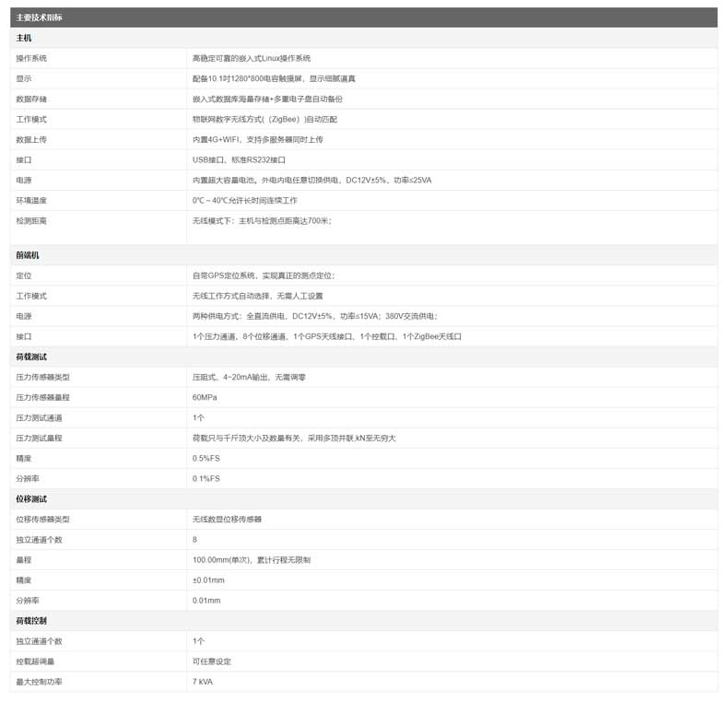Viewport: 728px width, 702px height.
Task: Select the 荷载测试 section header
Action: pyautogui.click(x=31, y=357)
